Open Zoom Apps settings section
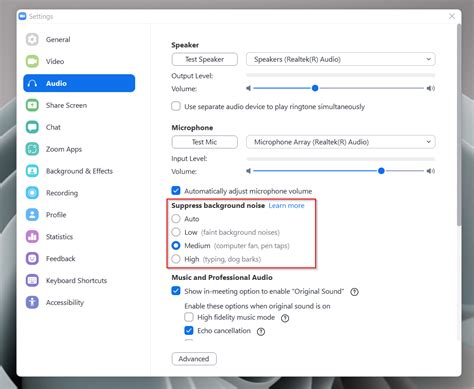This screenshot has height=389, width=474. click(x=79, y=149)
